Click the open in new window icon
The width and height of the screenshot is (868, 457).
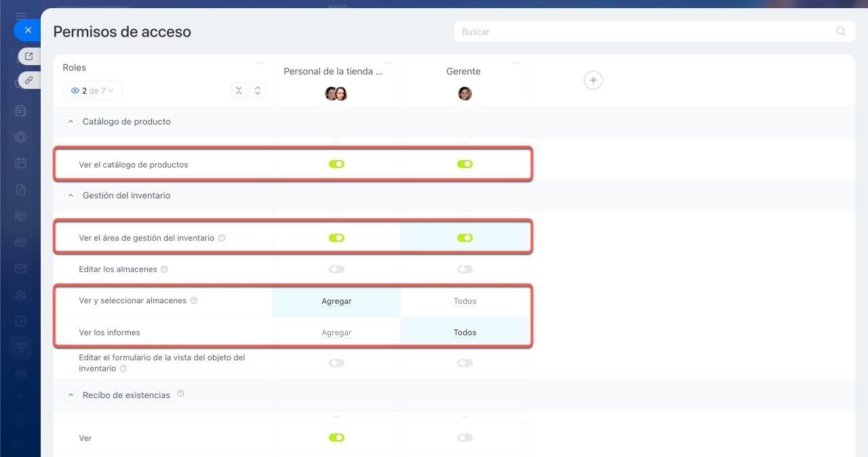coord(28,56)
